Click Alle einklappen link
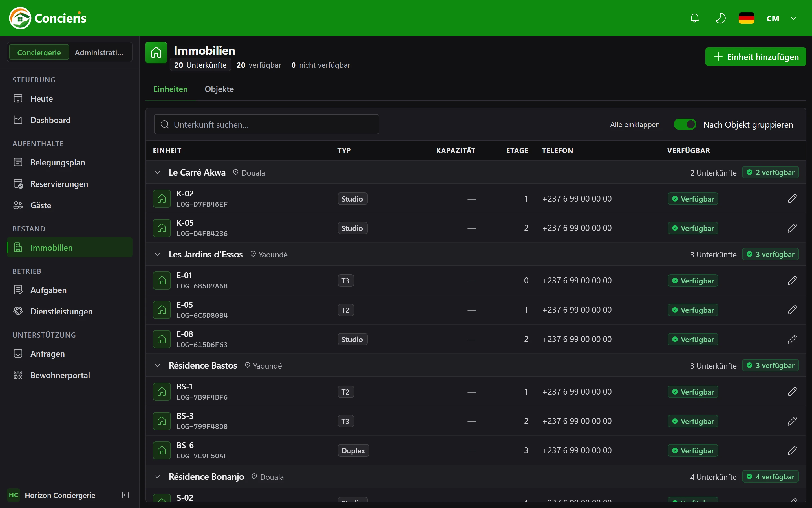Screen dimensions: 812x508 pyautogui.click(x=635, y=124)
